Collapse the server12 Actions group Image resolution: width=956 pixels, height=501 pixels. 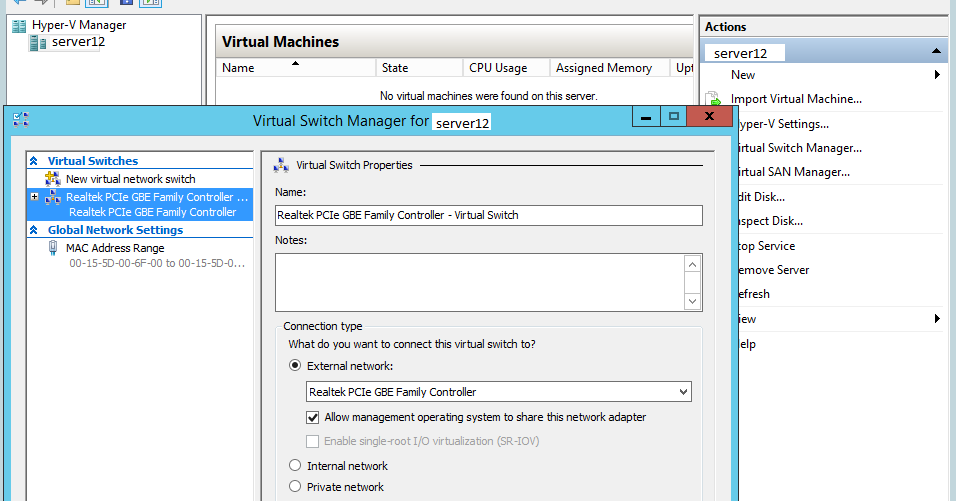pos(936,52)
